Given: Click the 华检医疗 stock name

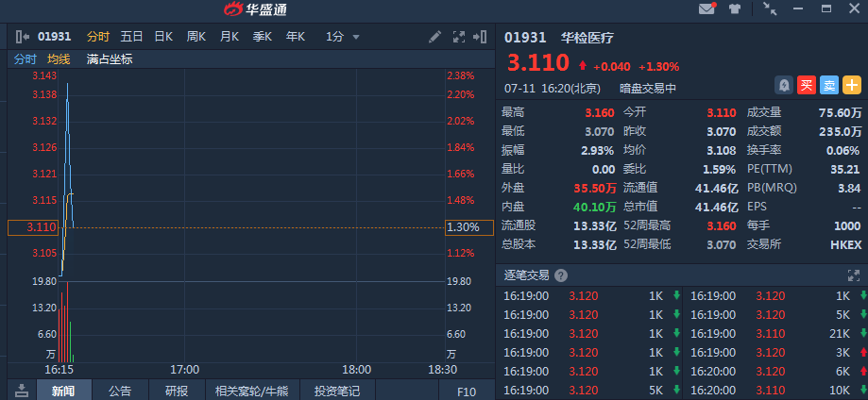Looking at the screenshot, I should [x=587, y=38].
